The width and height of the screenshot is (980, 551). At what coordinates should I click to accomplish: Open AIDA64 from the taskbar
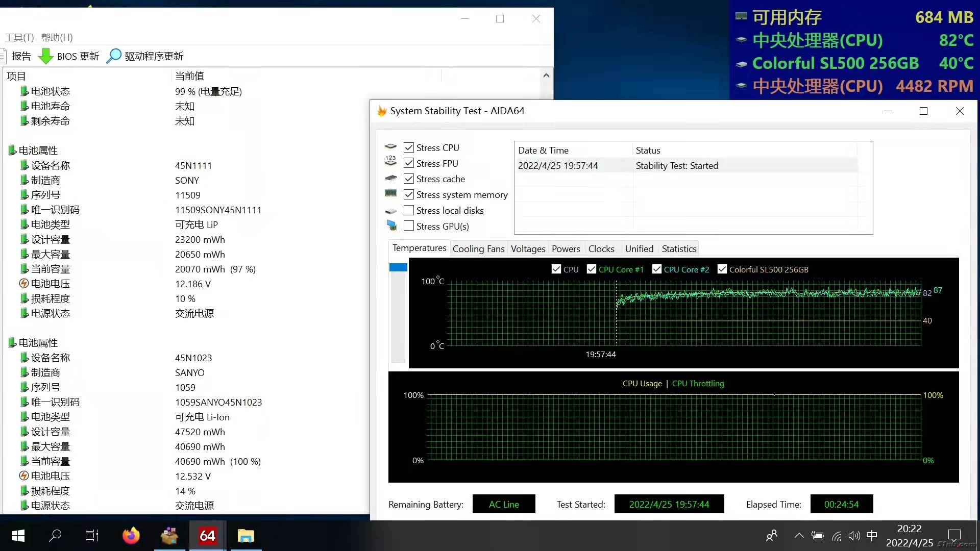207,536
